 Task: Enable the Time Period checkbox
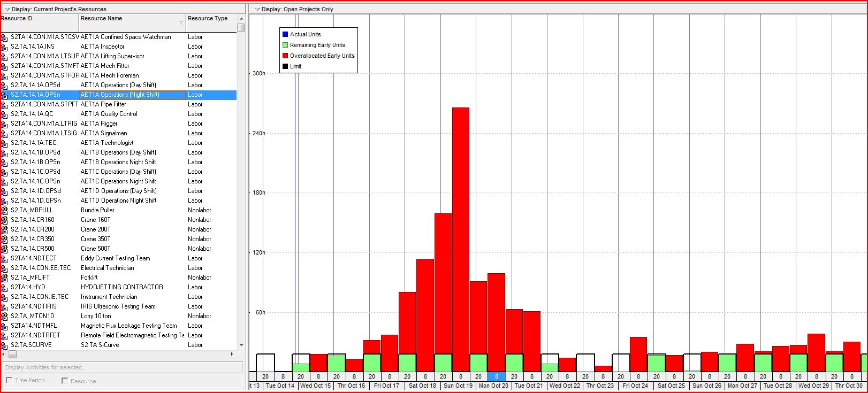[9, 380]
